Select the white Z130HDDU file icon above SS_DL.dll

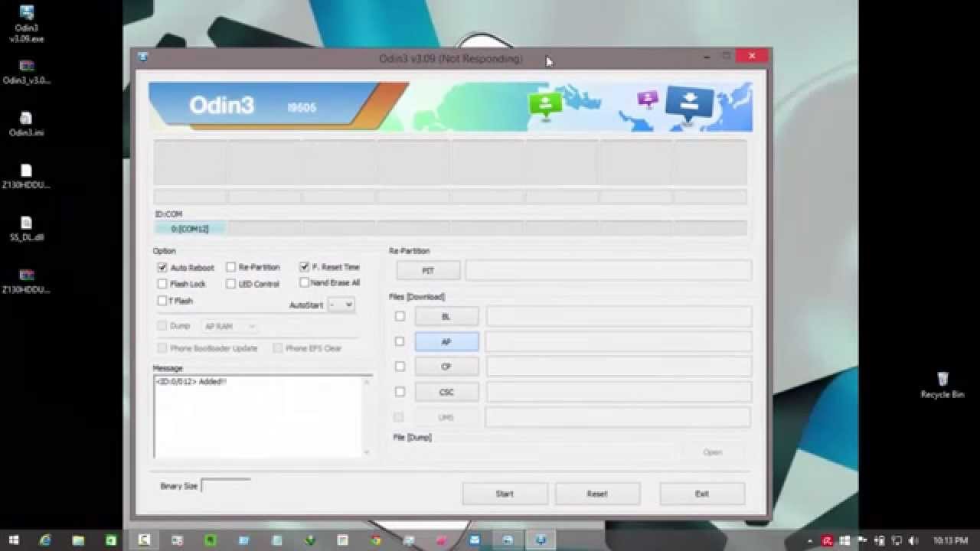26,177
